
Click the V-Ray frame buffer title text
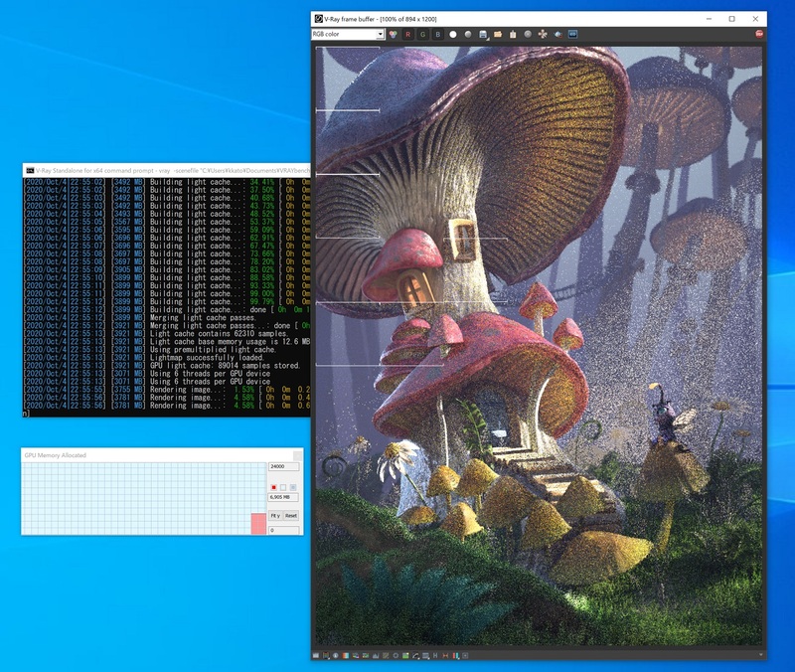[381, 19]
